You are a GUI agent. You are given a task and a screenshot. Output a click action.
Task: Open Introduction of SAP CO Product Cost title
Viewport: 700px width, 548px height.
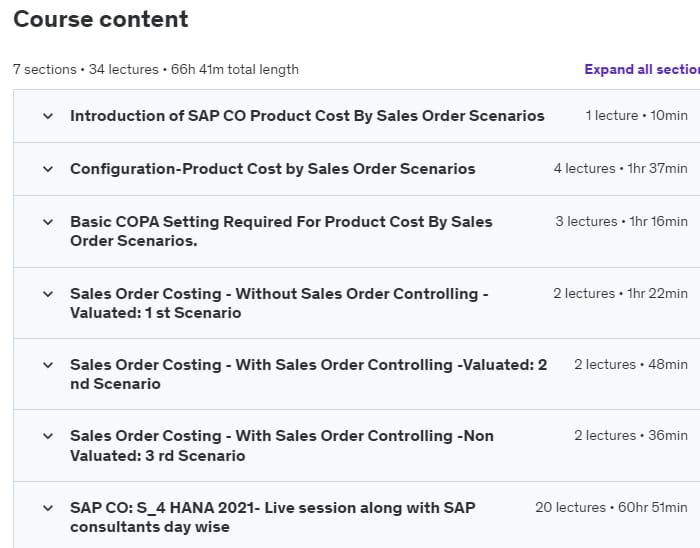(307, 116)
